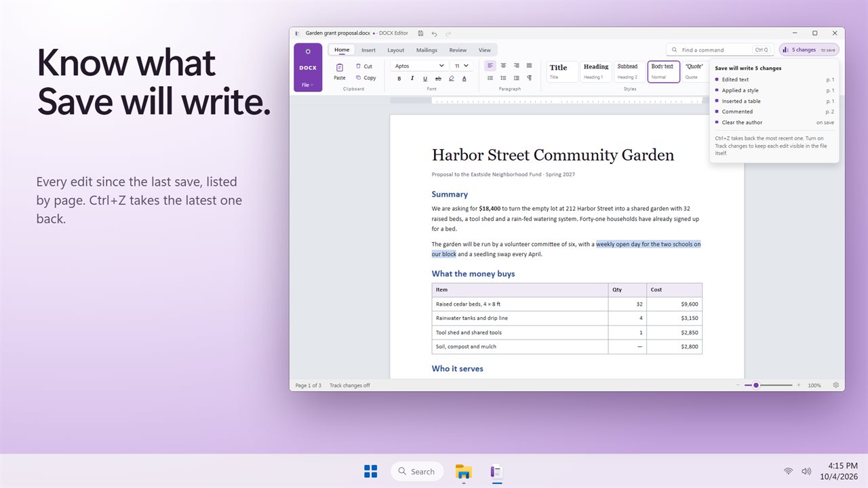The image size is (868, 488).
Task: Click the Redo arrow in the title bar
Action: tap(448, 33)
